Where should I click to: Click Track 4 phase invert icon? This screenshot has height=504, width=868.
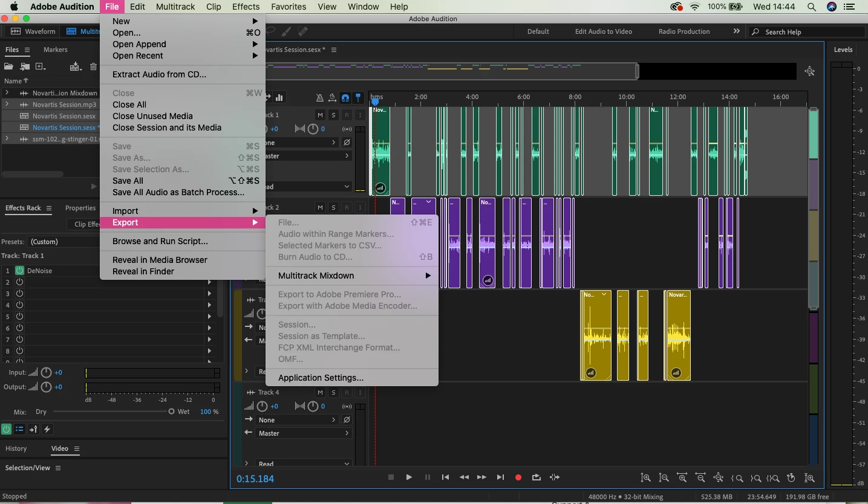pos(347,419)
